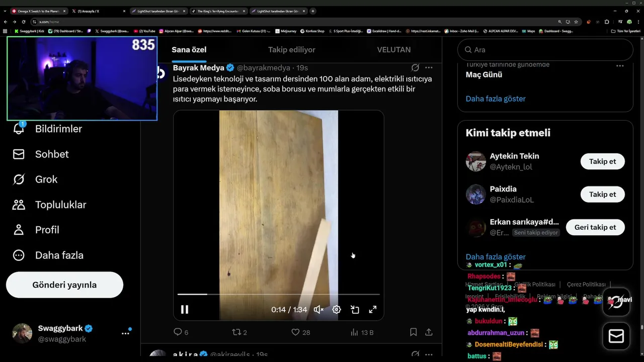Open the Profil page
This screenshot has width=644, height=362.
36,230
